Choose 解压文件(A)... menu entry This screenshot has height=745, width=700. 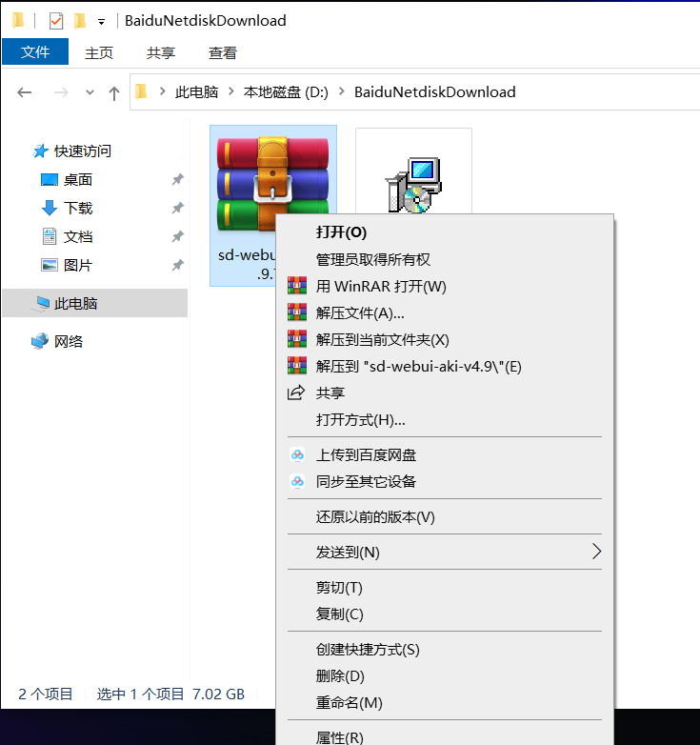tap(445, 312)
